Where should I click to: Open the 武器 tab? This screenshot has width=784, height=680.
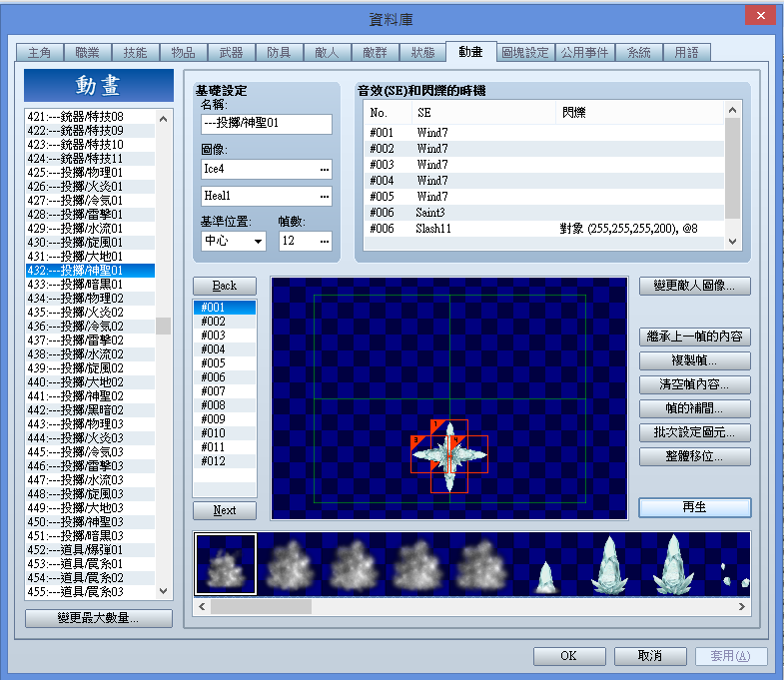231,53
